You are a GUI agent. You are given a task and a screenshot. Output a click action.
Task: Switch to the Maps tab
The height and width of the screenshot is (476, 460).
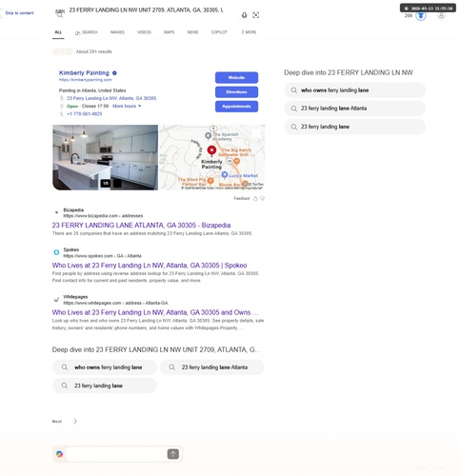169,32
